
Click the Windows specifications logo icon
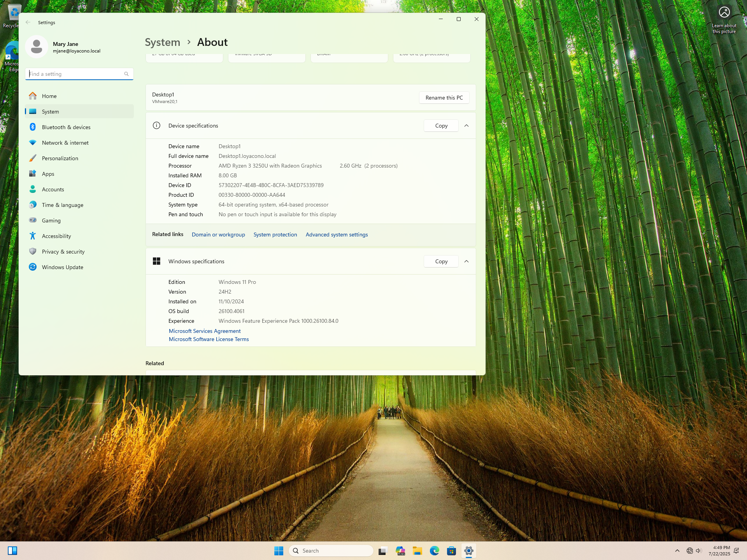tap(156, 261)
